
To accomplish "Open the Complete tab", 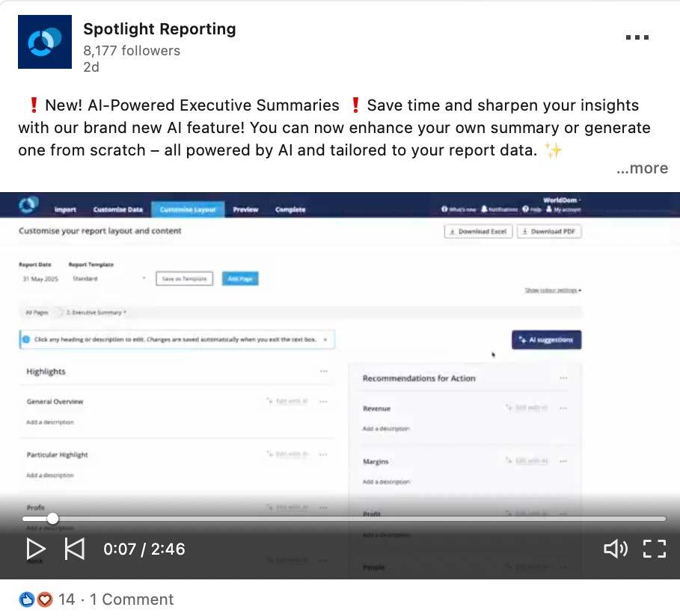I will point(290,210).
